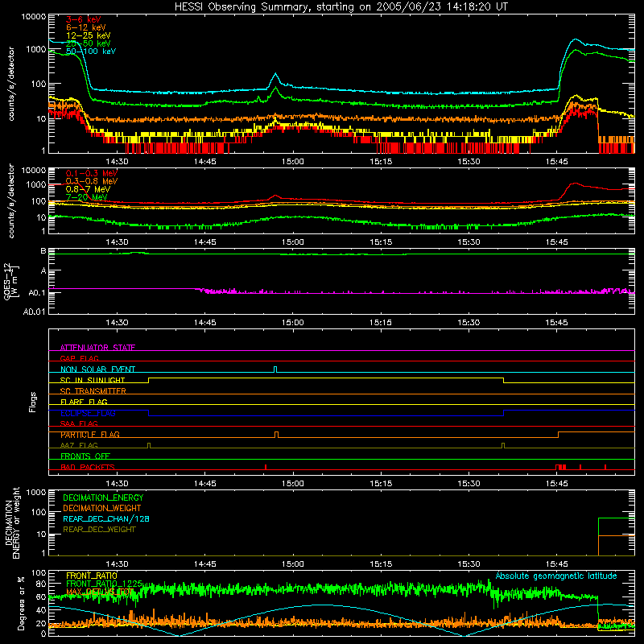The width and height of the screenshot is (644, 644).
Task: Click the DECIMATION_ENERGY legend label
Action: [103, 497]
